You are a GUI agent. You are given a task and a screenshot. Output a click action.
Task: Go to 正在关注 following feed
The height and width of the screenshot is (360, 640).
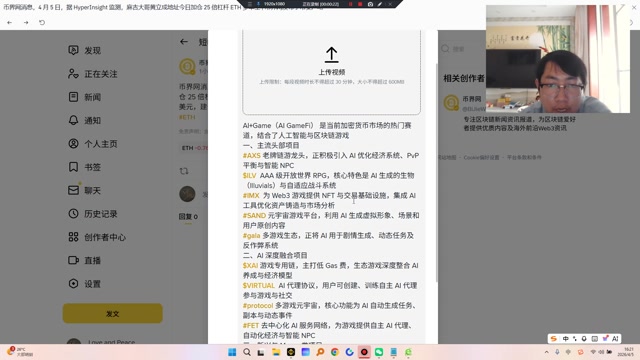pos(93,74)
